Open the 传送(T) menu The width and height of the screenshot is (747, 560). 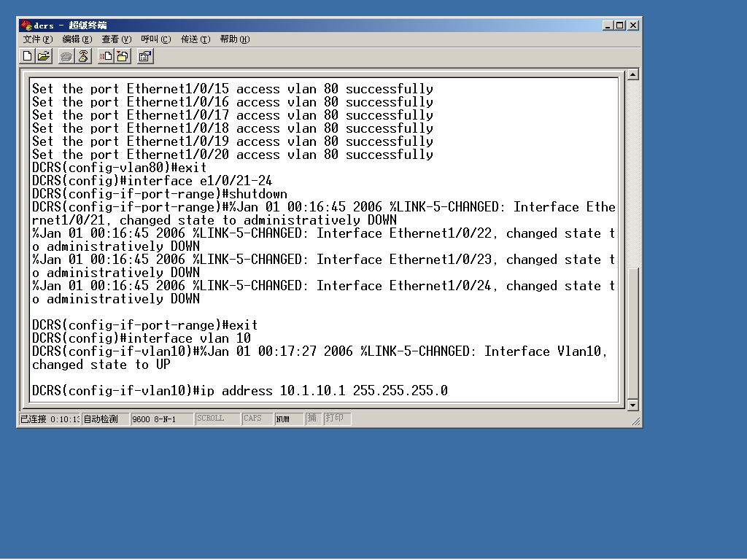tap(196, 39)
